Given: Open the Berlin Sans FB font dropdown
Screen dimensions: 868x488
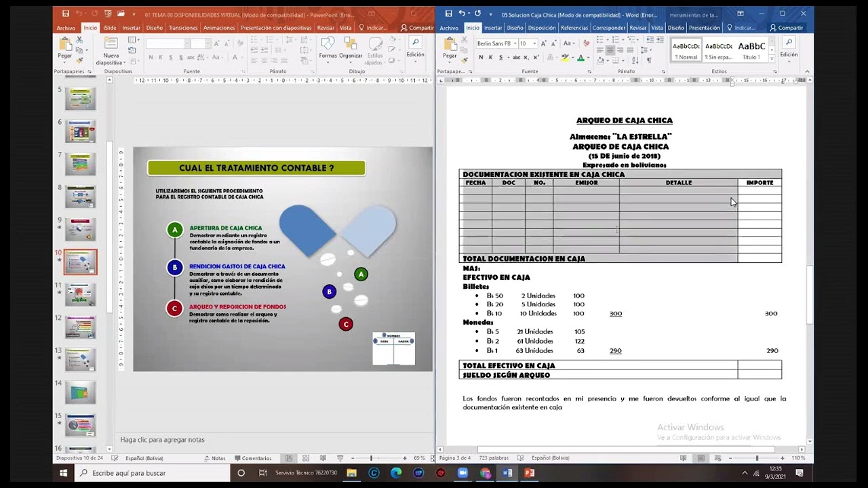Looking at the screenshot, I should 515,43.
